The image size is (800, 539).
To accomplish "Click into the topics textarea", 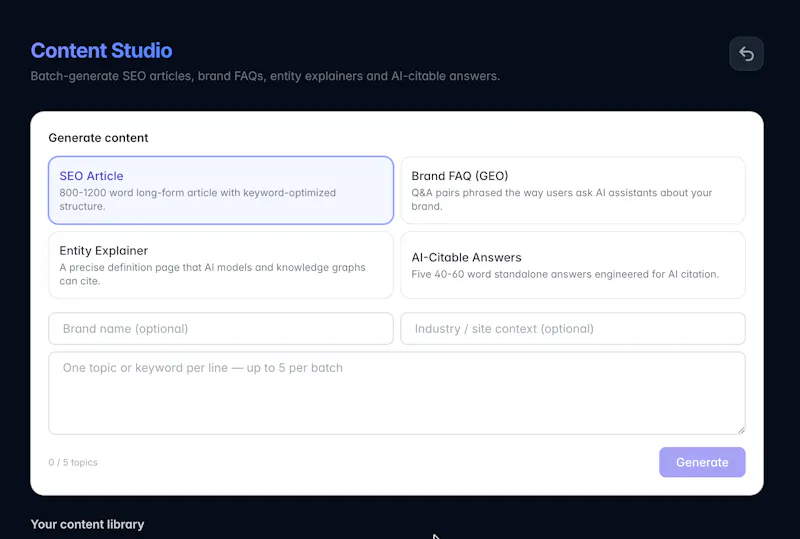I will point(397,393).
